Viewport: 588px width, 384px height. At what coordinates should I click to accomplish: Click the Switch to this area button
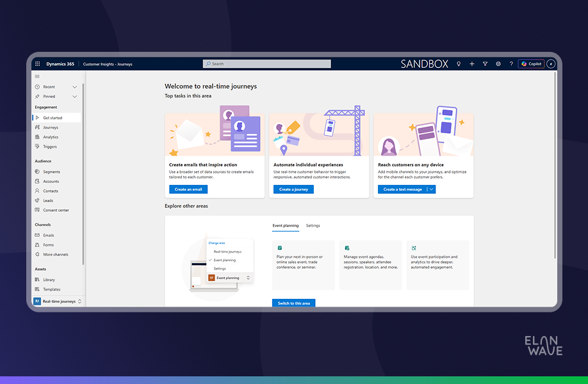click(x=293, y=303)
